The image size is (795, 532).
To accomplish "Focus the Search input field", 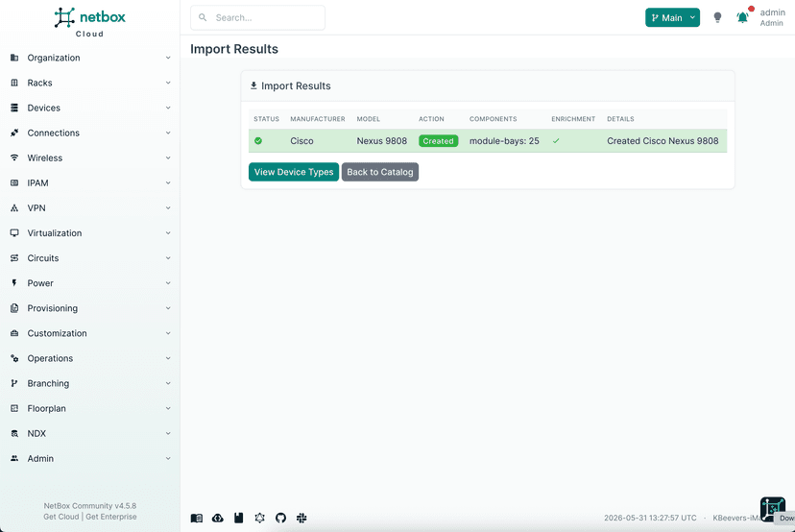I will 257,17.
